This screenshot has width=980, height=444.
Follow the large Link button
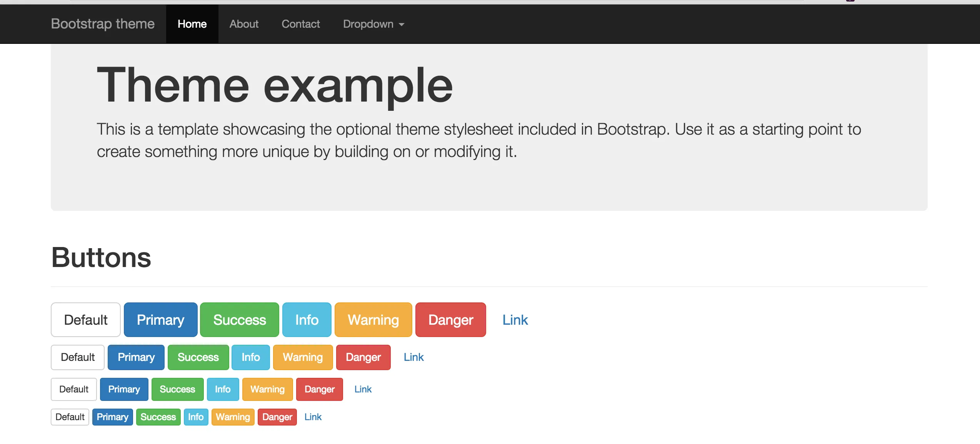click(x=515, y=320)
